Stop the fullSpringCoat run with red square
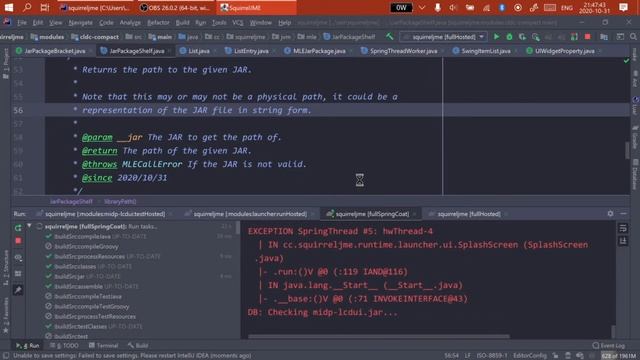The image size is (640, 360). [18, 241]
